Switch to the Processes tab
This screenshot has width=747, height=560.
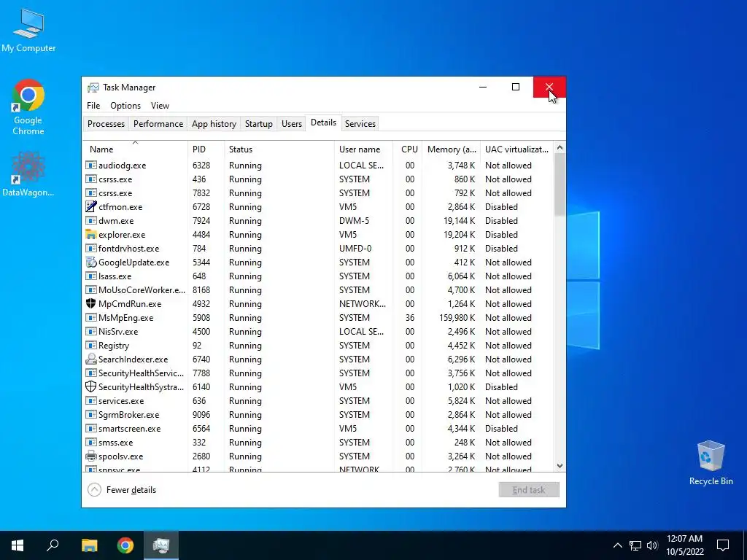[x=107, y=124]
